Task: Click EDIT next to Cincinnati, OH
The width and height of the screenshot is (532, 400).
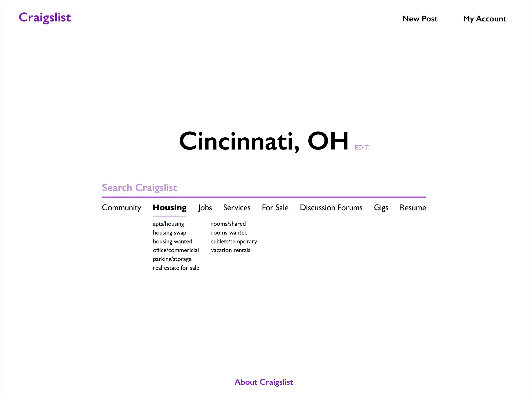Action: 361,147
